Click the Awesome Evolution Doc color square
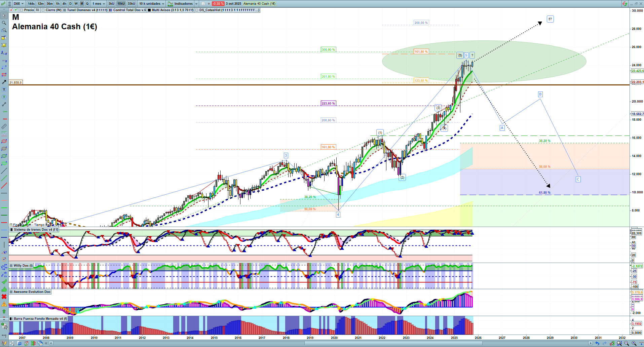Viewport: 644px width, 347px height. (11, 292)
